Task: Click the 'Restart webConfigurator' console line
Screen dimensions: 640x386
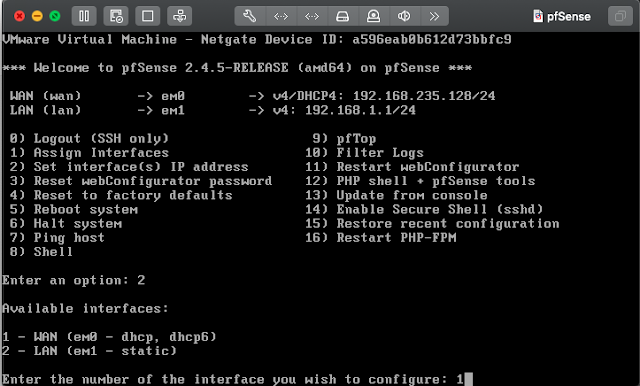Action: (412, 167)
